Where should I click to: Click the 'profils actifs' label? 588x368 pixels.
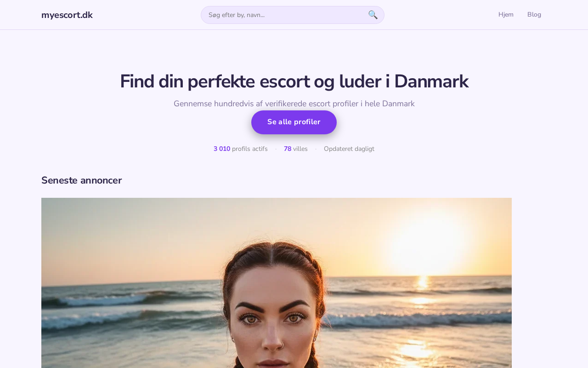pyautogui.click(x=250, y=149)
